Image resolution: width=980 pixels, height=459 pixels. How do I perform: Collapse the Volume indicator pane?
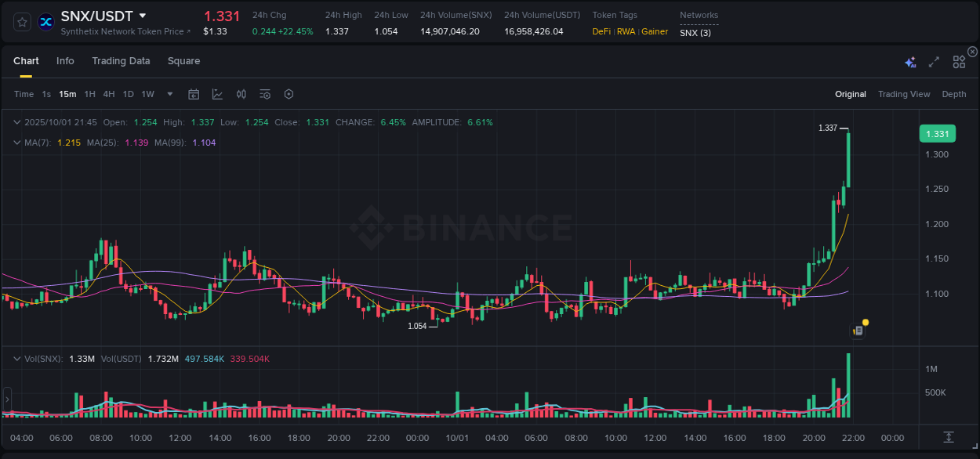(16, 357)
